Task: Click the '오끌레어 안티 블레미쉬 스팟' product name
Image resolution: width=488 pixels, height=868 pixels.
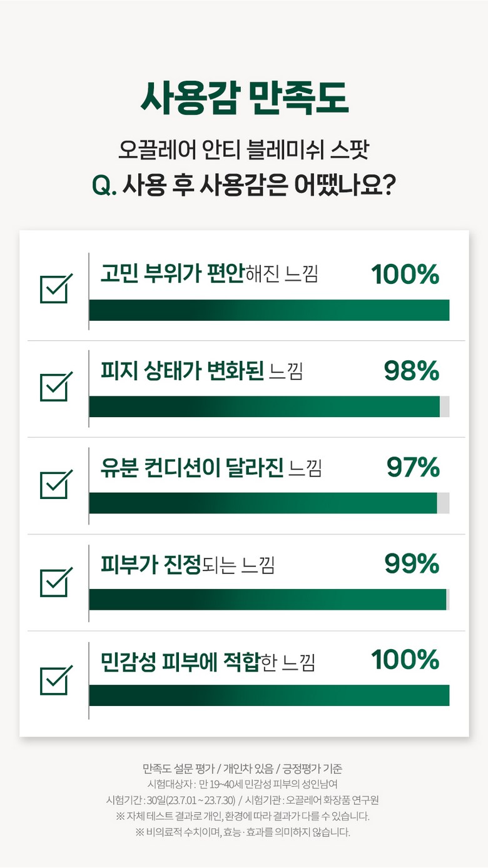Action: (x=244, y=150)
